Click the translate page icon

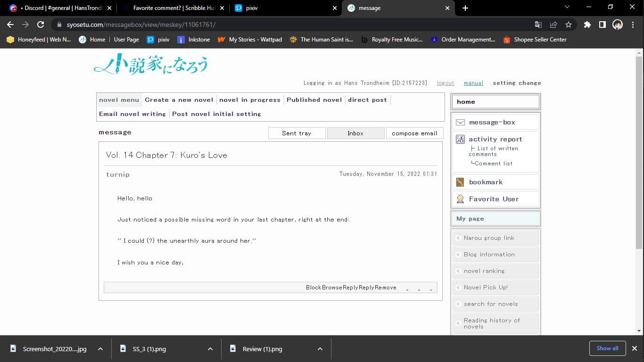pos(538,25)
